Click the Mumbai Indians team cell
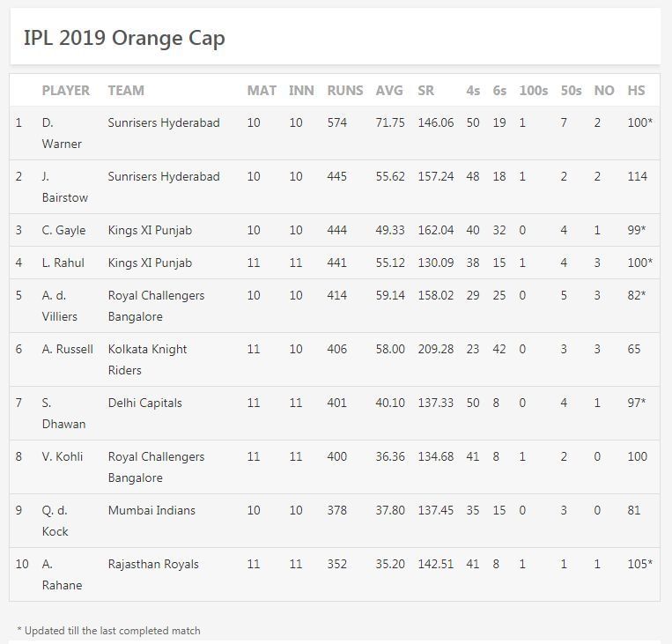672x644 pixels. pyautogui.click(x=151, y=510)
